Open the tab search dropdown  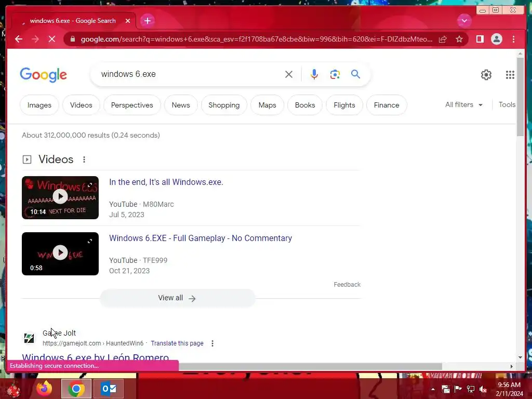click(x=464, y=21)
